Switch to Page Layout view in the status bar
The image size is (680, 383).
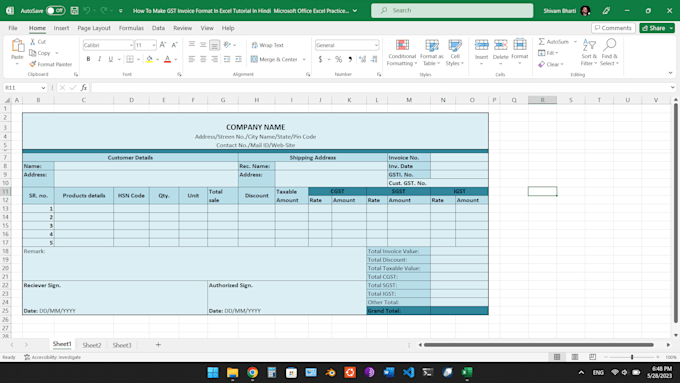[575, 357]
